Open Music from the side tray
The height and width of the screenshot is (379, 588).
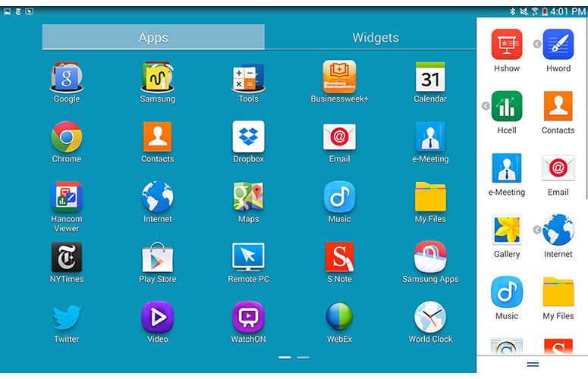pos(507,292)
